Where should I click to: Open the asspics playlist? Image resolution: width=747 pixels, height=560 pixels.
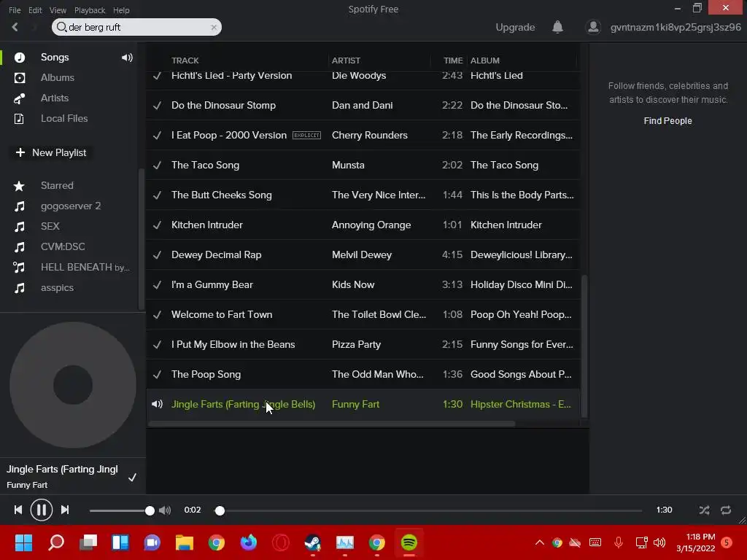57,287
